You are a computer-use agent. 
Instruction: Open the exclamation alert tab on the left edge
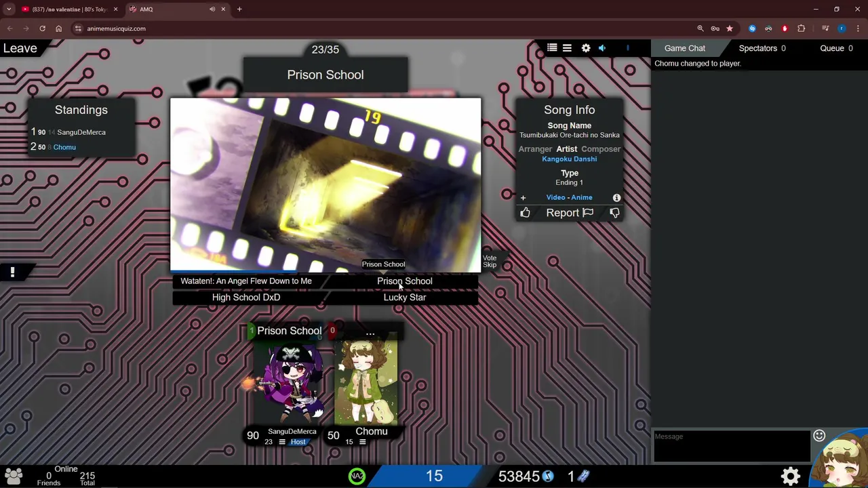click(12, 272)
